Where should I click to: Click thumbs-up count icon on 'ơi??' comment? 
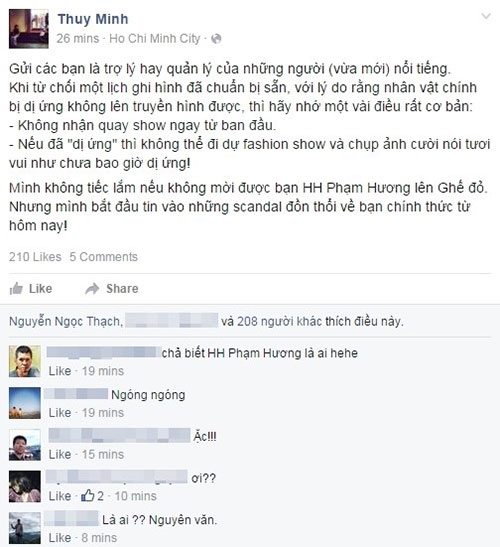tap(88, 496)
